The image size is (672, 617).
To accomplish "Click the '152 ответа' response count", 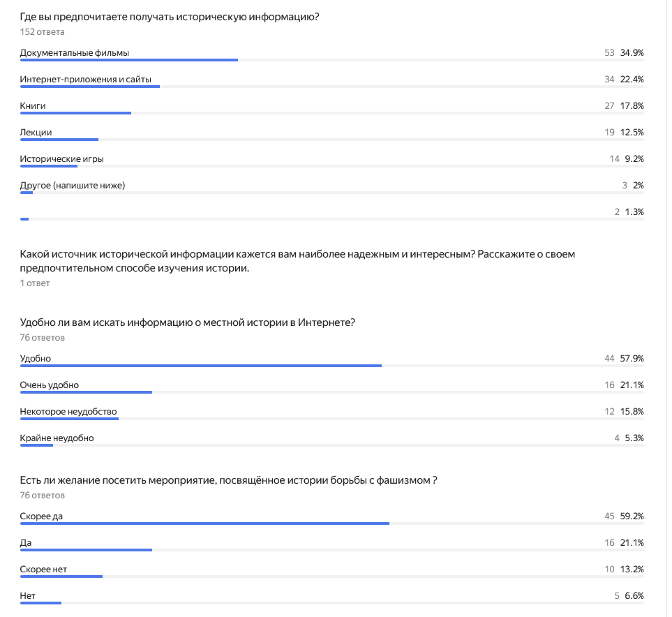I will point(43,32).
